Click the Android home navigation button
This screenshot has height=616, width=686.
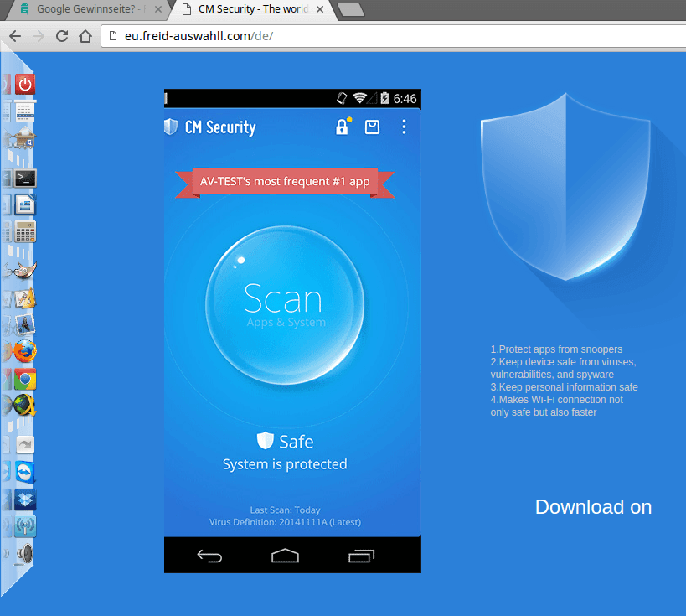(286, 556)
